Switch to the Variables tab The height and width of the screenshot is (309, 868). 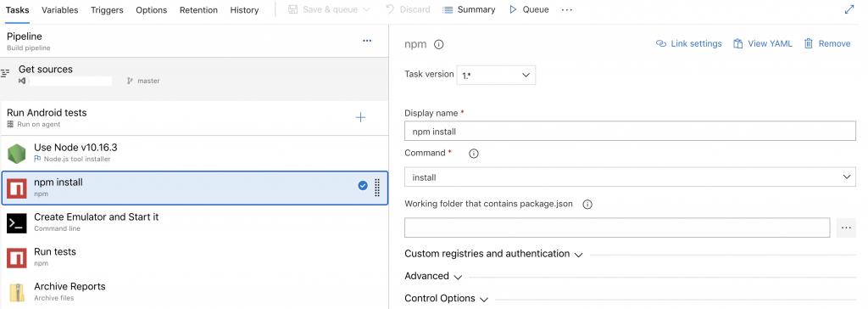click(60, 10)
